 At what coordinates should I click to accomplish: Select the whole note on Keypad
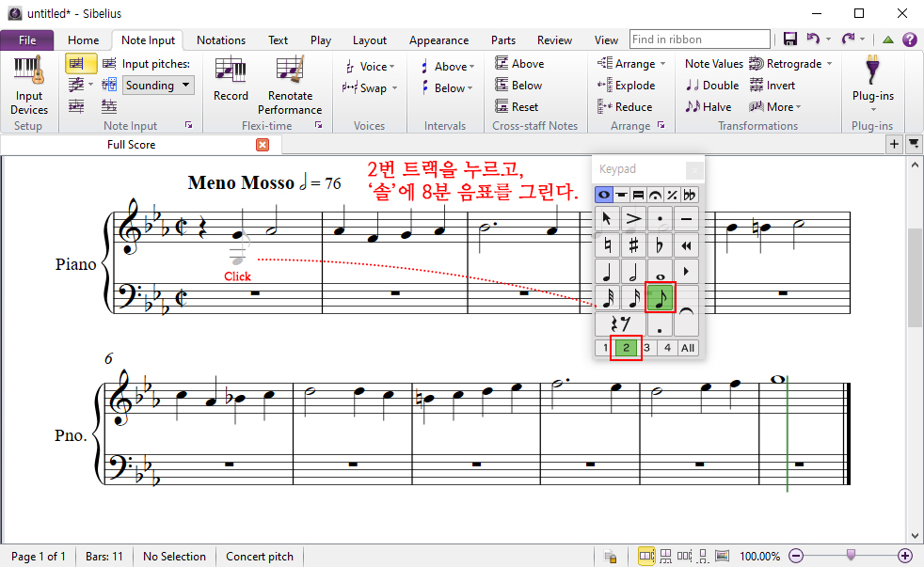[660, 272]
